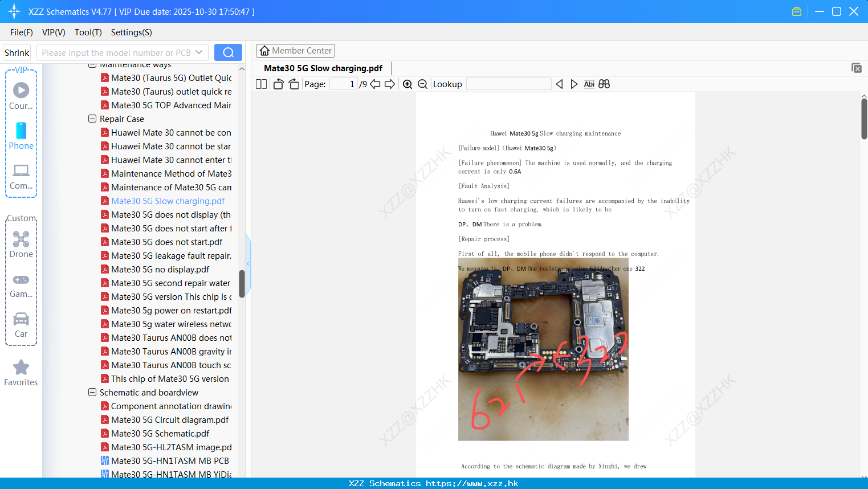Open Mate30 5G Circuit diagram.pdf
The width and height of the screenshot is (868, 489).
(165, 420)
